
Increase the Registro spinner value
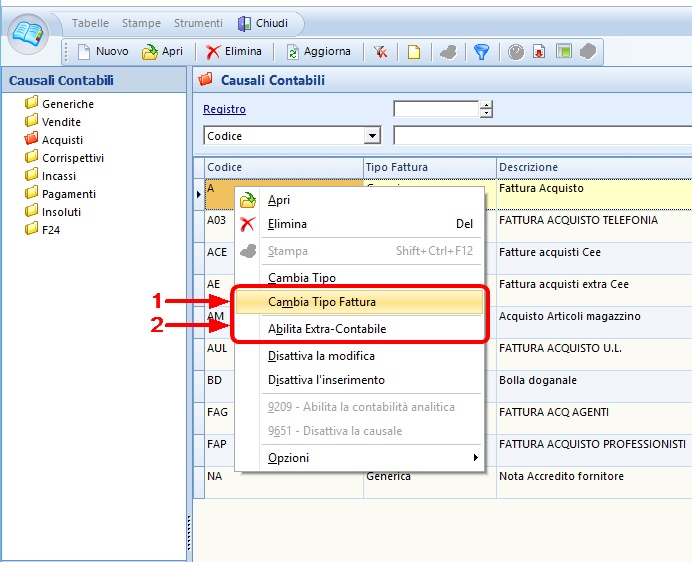(x=486, y=105)
